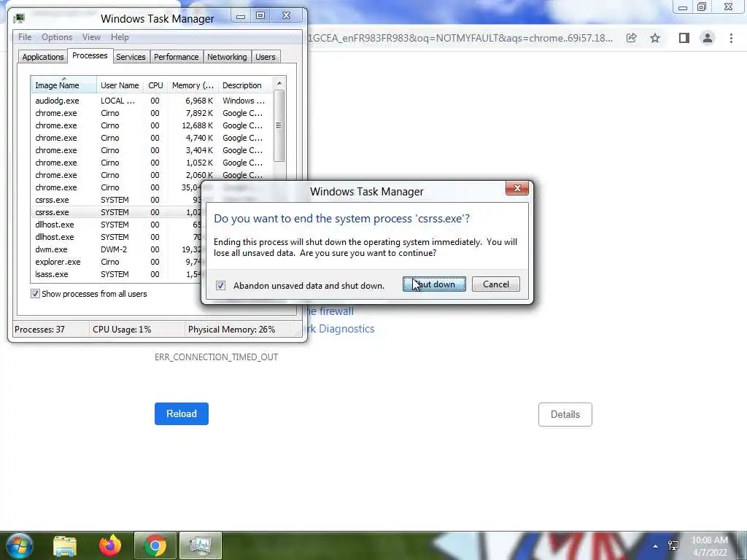Screen dimensions: 747x560
Task: Cancel the end process dialog
Action: click(496, 284)
